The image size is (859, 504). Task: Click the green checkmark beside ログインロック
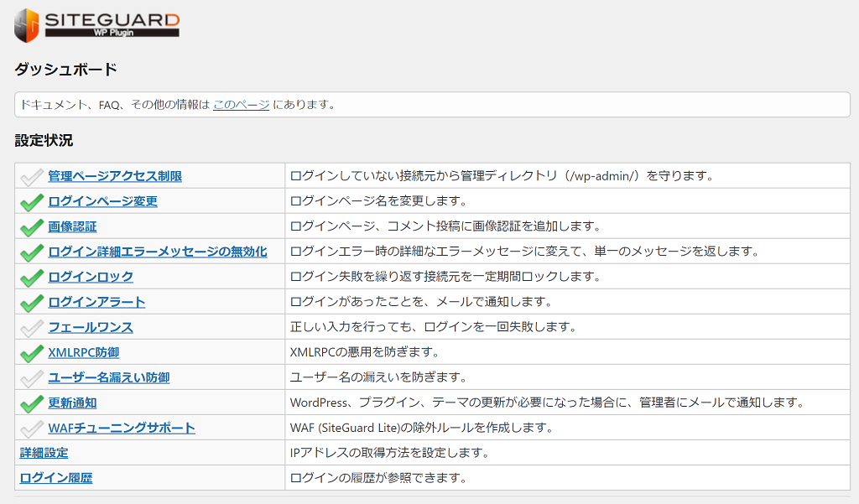pos(32,277)
